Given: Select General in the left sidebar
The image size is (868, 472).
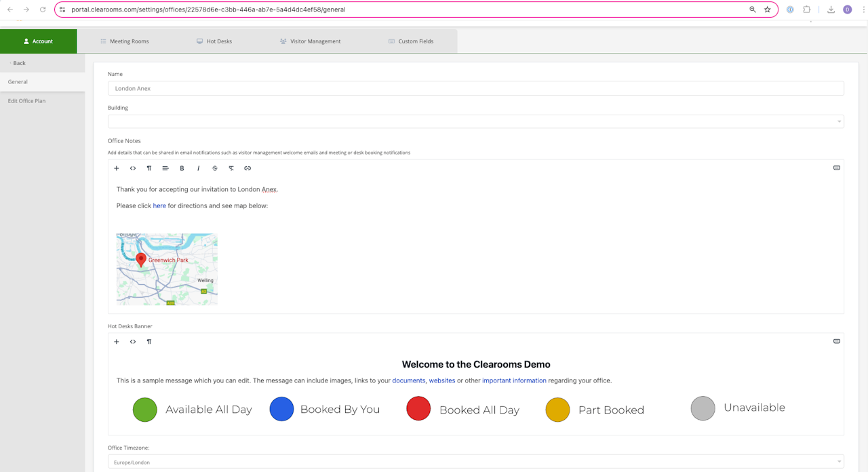Looking at the screenshot, I should (43, 82).
